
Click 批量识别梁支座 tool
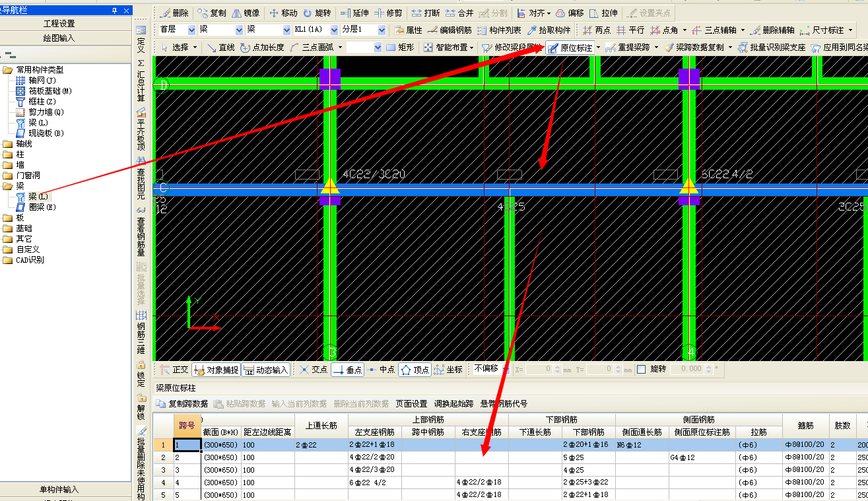click(772, 48)
